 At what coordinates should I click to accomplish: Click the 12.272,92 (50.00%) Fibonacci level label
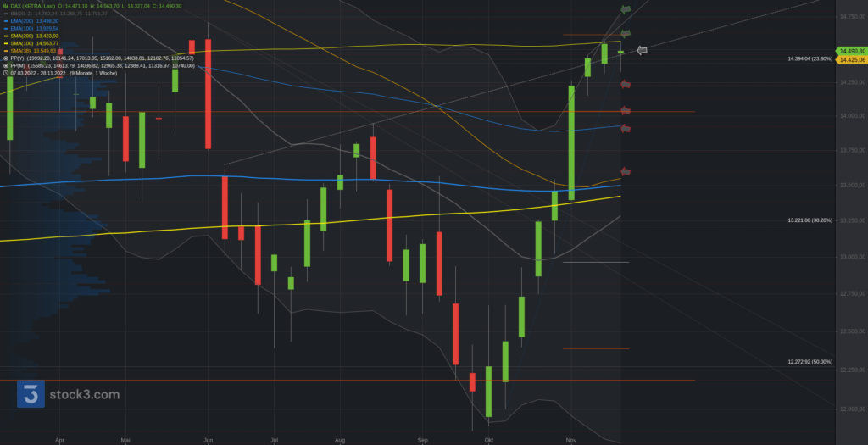[x=809, y=362]
